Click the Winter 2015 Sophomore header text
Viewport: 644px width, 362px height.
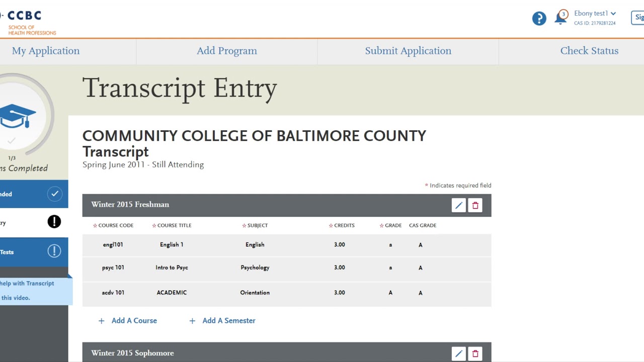(132, 353)
